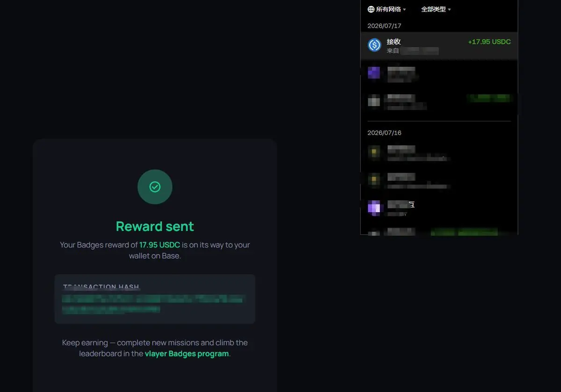
Task: Click the 2026/07/16 date header
Action: pyautogui.click(x=384, y=133)
